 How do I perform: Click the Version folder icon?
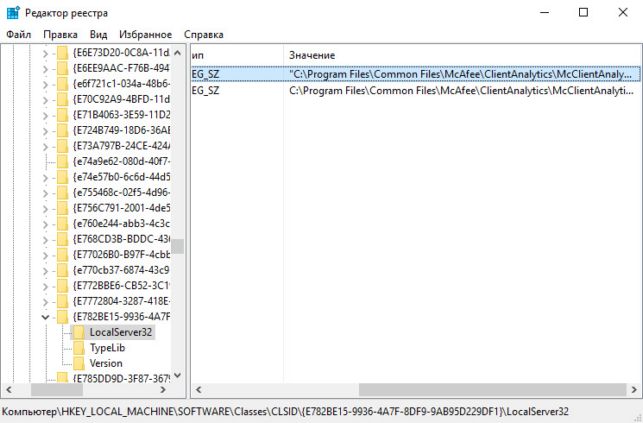point(79,364)
